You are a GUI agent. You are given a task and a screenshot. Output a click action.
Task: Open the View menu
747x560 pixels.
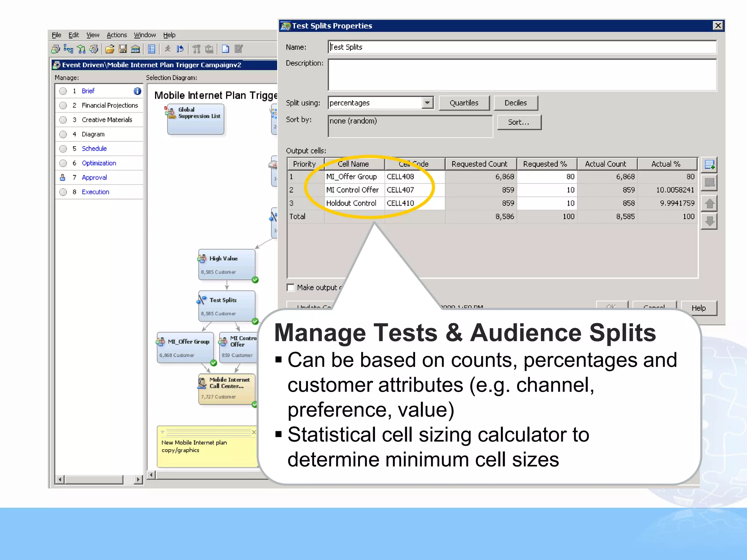pos(93,35)
